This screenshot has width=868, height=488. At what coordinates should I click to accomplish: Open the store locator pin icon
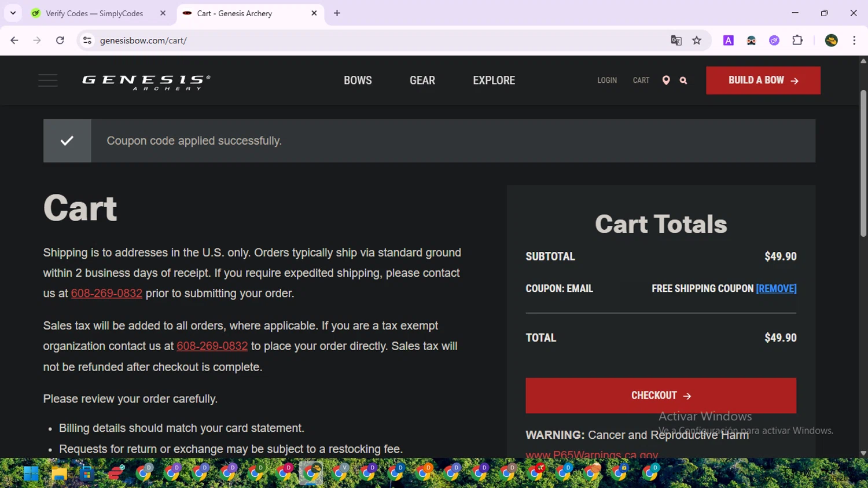(x=666, y=80)
